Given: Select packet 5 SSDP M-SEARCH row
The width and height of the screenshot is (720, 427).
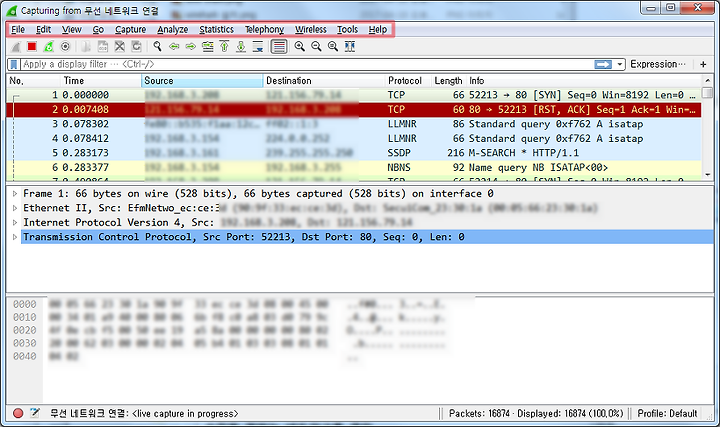Looking at the screenshot, I should click(354, 153).
